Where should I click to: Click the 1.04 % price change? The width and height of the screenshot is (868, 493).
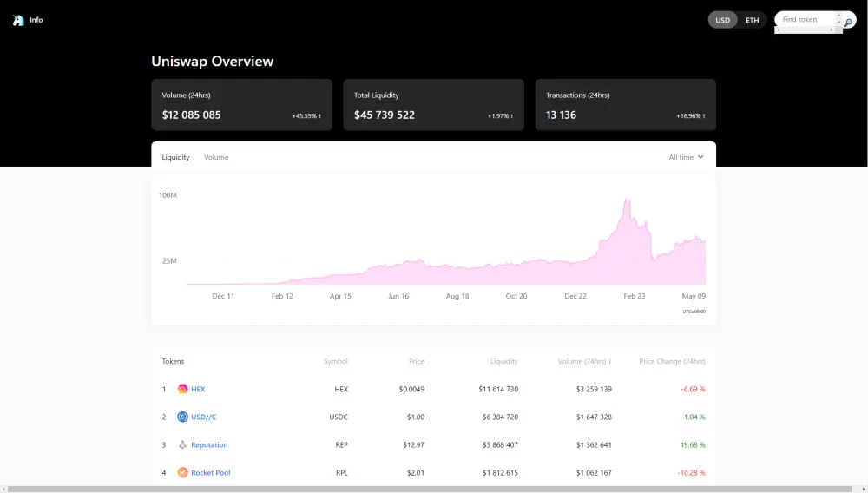694,417
